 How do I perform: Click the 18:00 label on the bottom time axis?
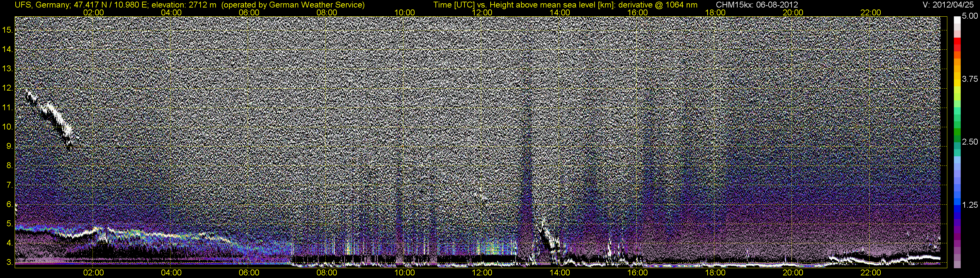pos(715,273)
